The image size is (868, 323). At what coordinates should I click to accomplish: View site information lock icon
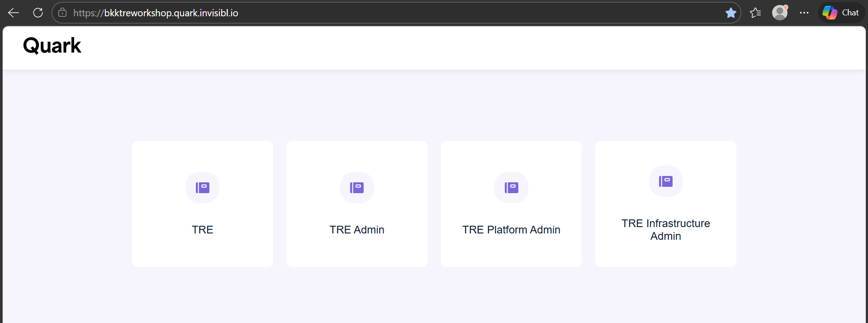point(62,13)
